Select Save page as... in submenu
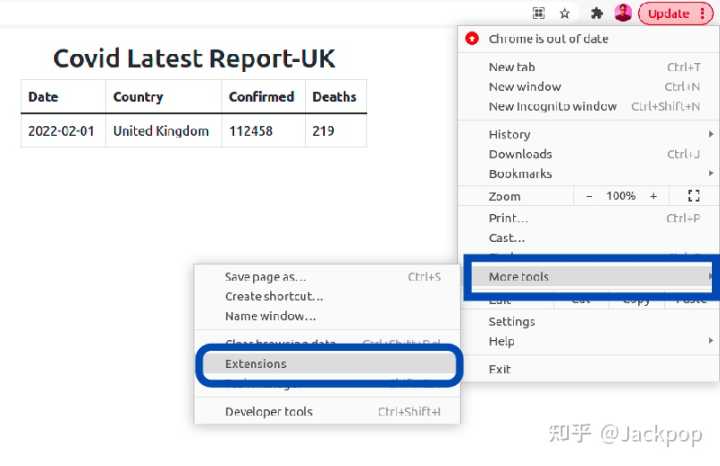The width and height of the screenshot is (720, 466). [x=327, y=277]
